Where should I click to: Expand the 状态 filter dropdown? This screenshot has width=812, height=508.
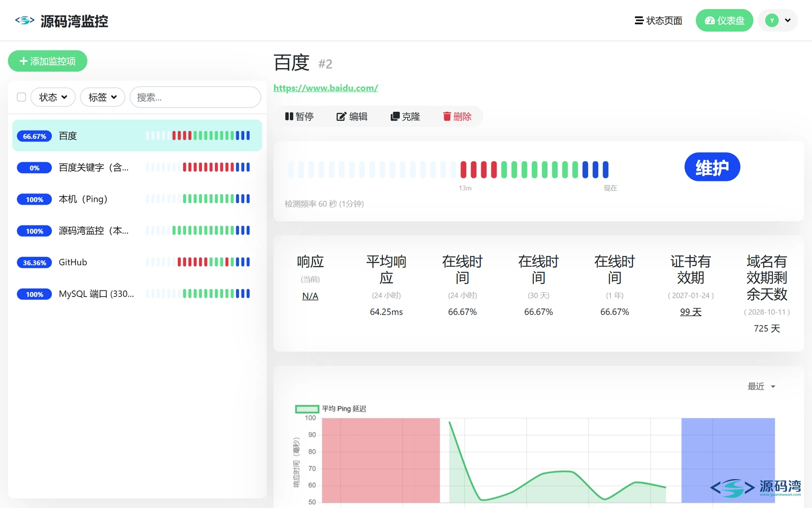click(x=53, y=97)
